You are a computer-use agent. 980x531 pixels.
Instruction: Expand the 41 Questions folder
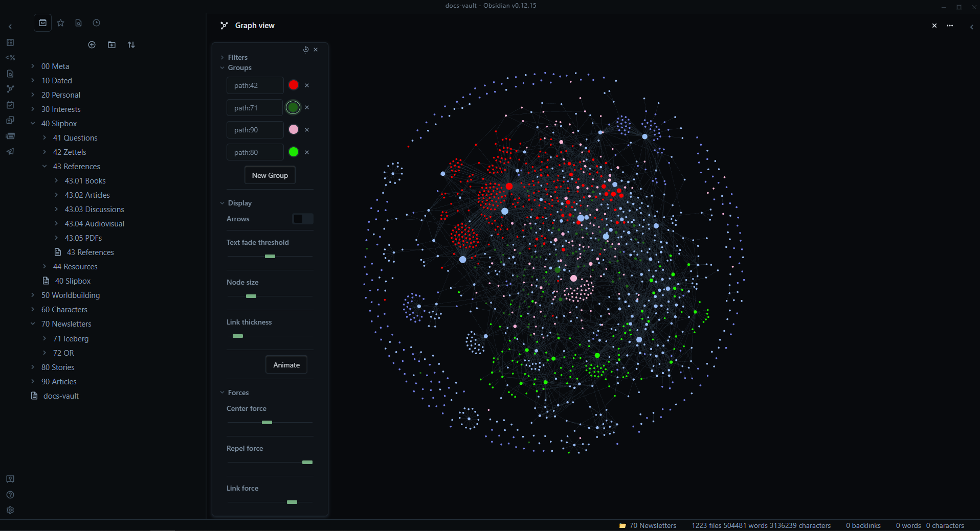pos(46,137)
